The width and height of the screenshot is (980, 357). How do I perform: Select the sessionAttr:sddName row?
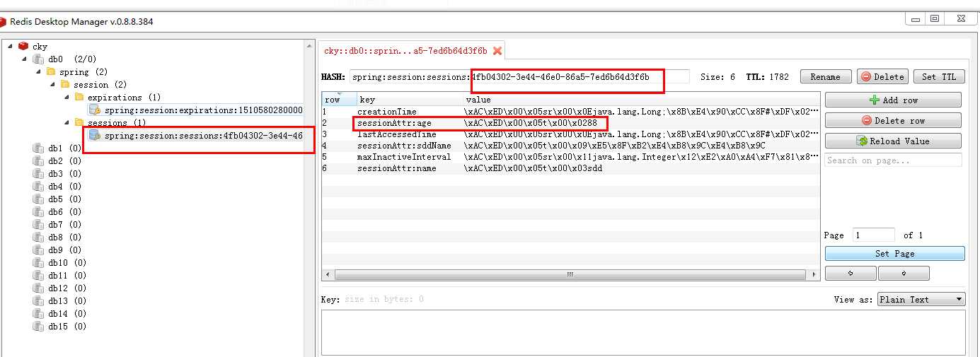571,146
